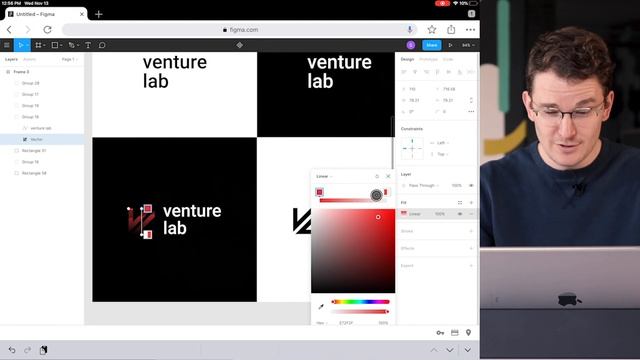Open Pen tool dropdown arrow

(x=78, y=45)
